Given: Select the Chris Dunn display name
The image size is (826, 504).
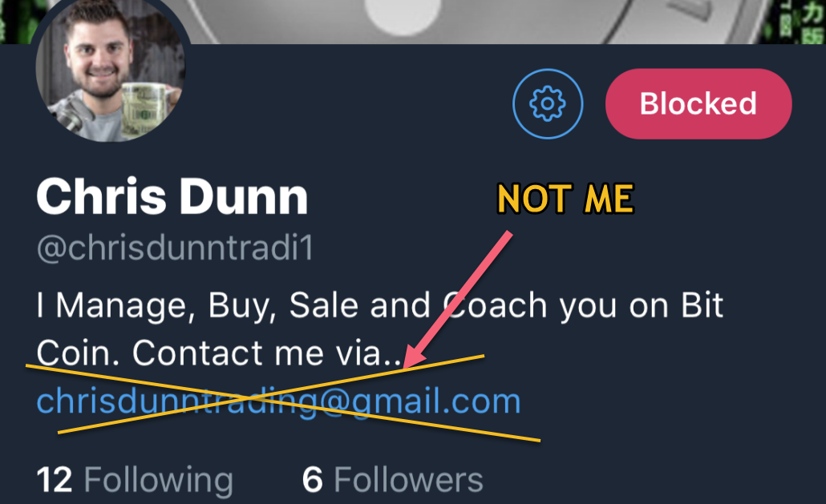Looking at the screenshot, I should [x=172, y=196].
